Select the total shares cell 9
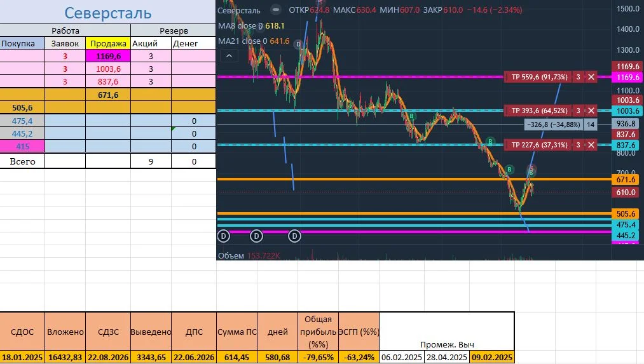This screenshot has height=364, width=644. pos(151,161)
